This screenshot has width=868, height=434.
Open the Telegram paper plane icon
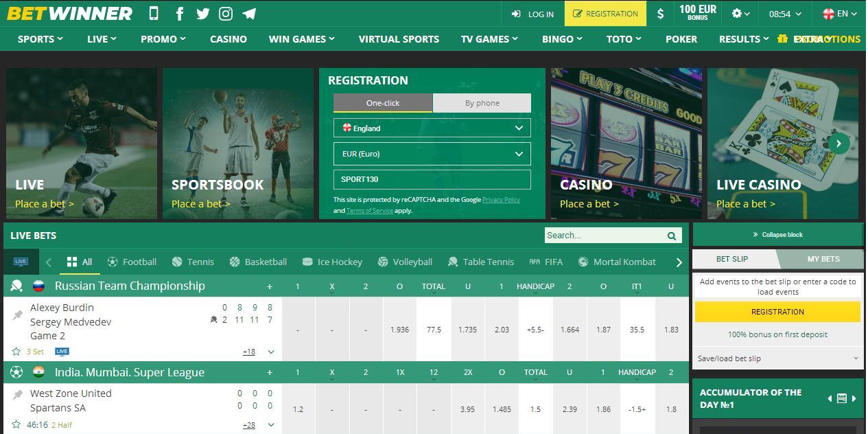(x=249, y=14)
